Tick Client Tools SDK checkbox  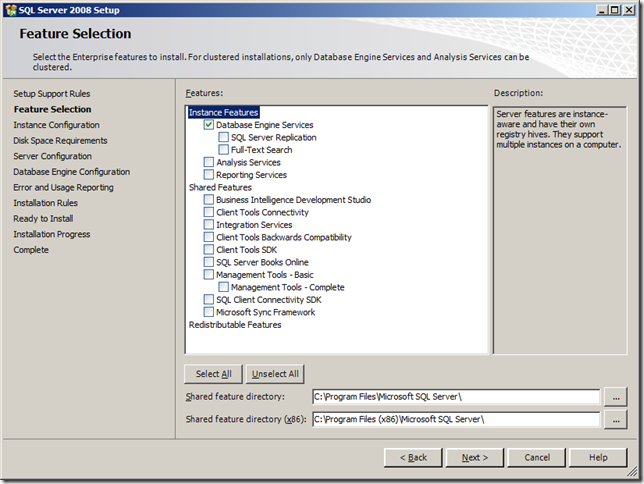(x=209, y=249)
